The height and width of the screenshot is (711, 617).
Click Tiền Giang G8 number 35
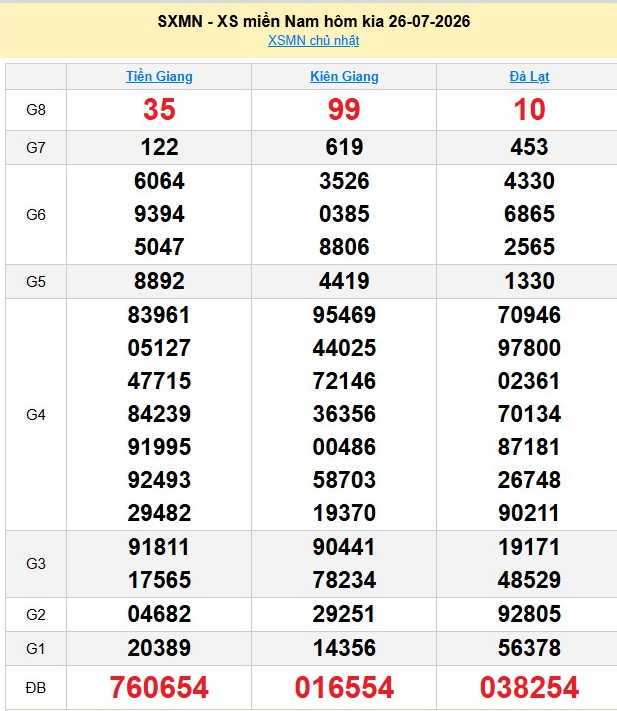pyautogui.click(x=159, y=109)
